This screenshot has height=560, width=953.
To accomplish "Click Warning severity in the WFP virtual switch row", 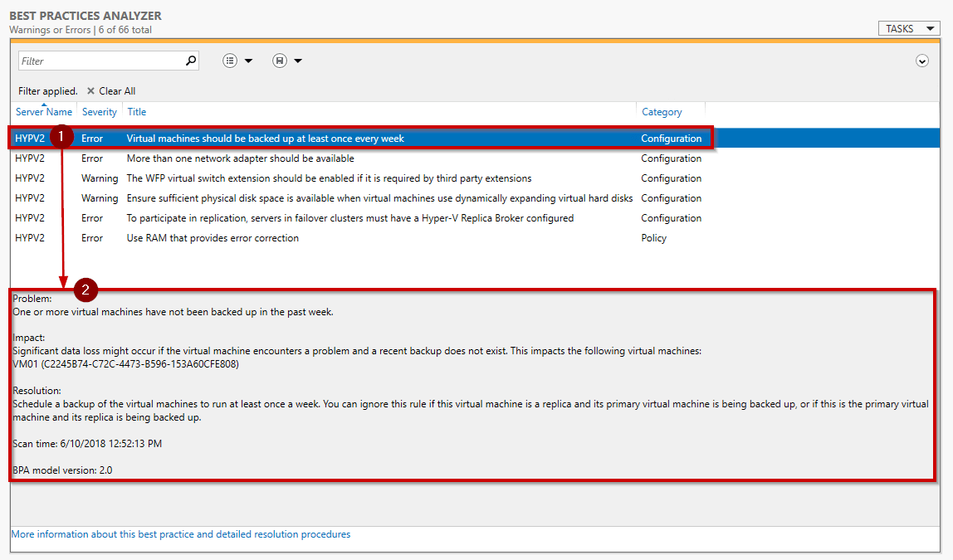I will [100, 178].
